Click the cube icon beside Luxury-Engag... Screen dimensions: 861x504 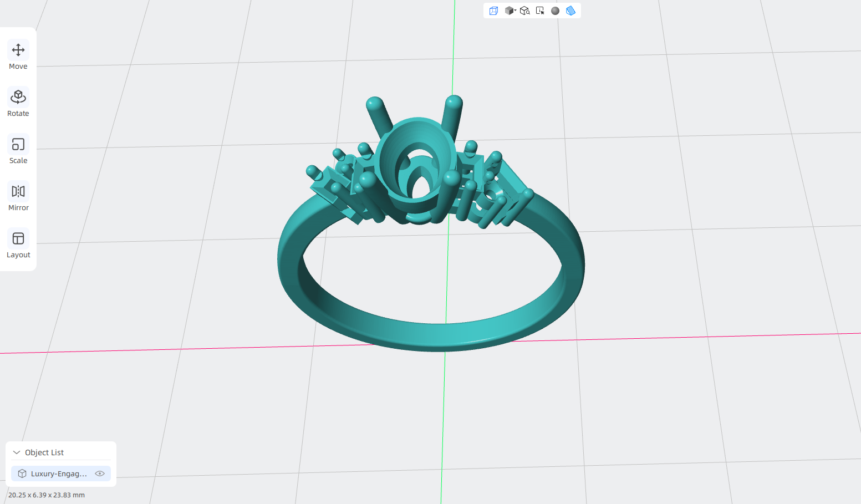coord(22,474)
